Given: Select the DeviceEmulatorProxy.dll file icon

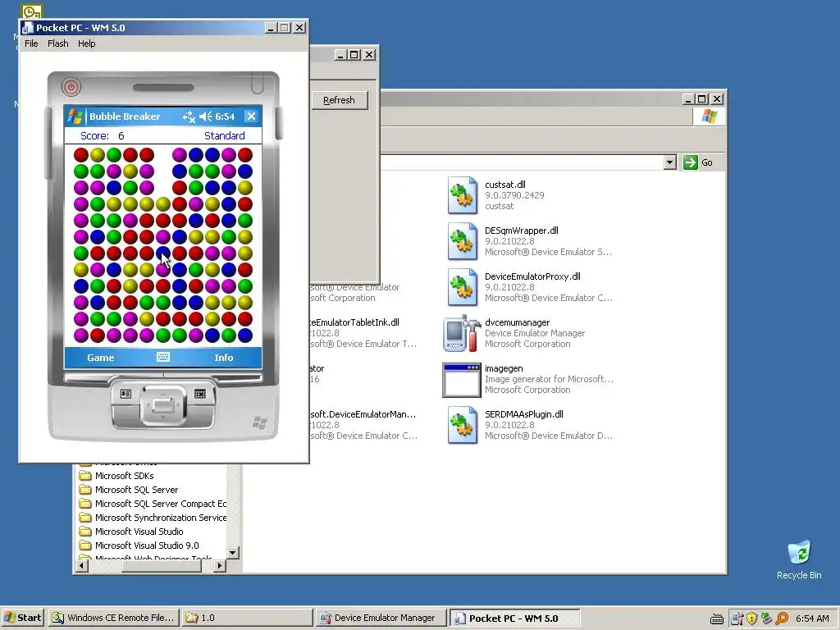Looking at the screenshot, I should (x=463, y=287).
